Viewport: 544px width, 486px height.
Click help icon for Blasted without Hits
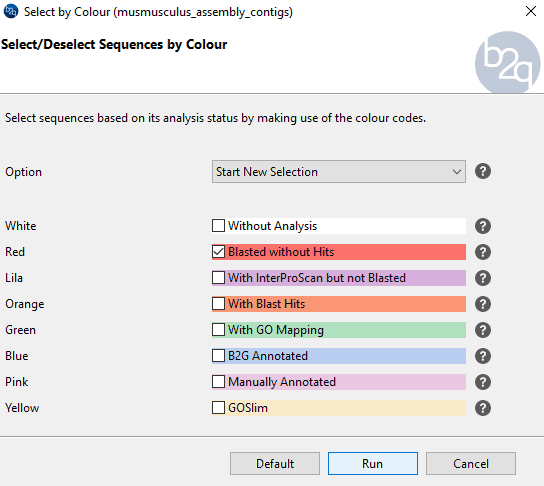[x=483, y=252]
